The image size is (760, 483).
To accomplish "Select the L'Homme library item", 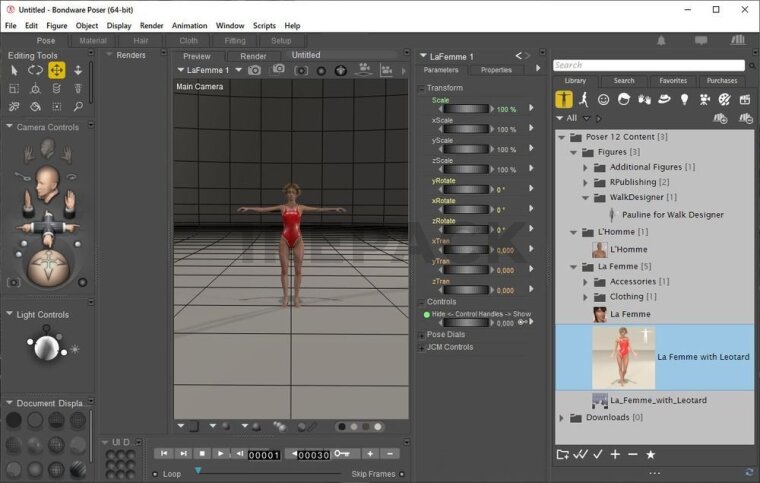I will tap(628, 249).
